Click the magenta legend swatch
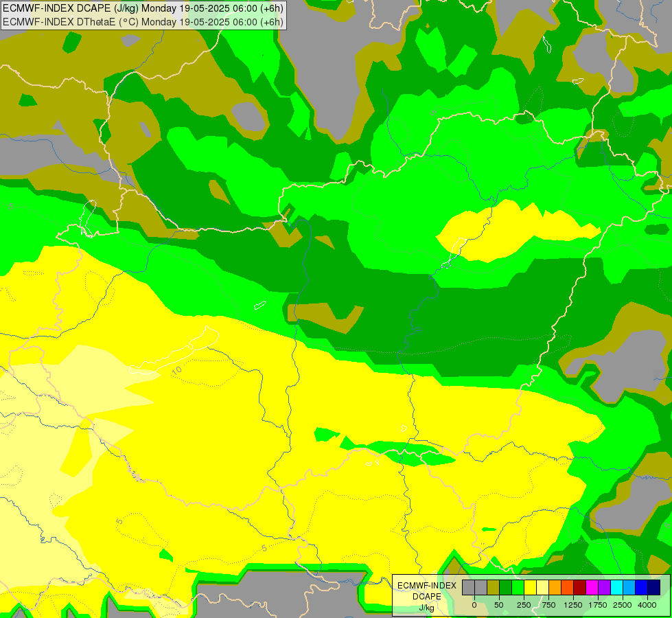The width and height of the screenshot is (672, 618). tap(592, 588)
